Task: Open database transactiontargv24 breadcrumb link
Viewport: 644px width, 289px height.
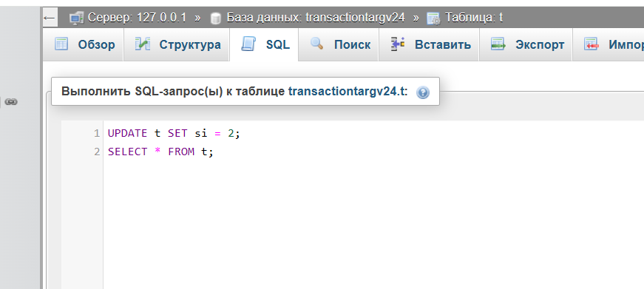Action: (x=316, y=18)
